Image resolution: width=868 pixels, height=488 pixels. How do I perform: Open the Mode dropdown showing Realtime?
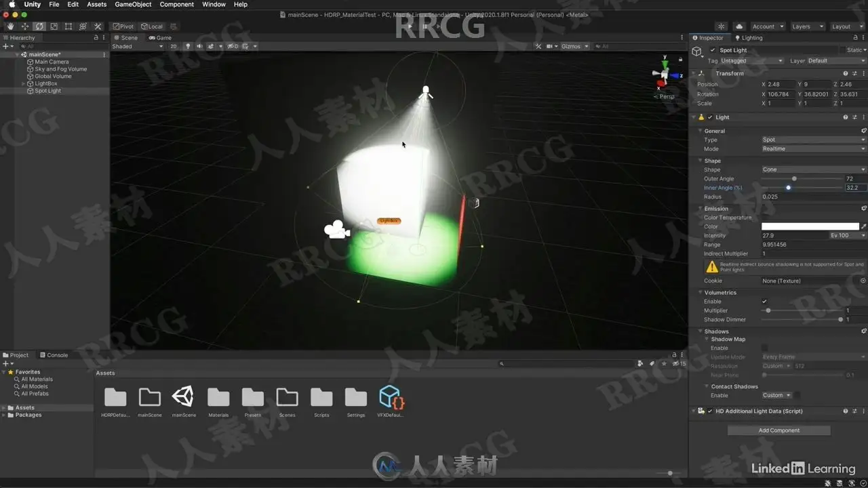tap(814, 148)
